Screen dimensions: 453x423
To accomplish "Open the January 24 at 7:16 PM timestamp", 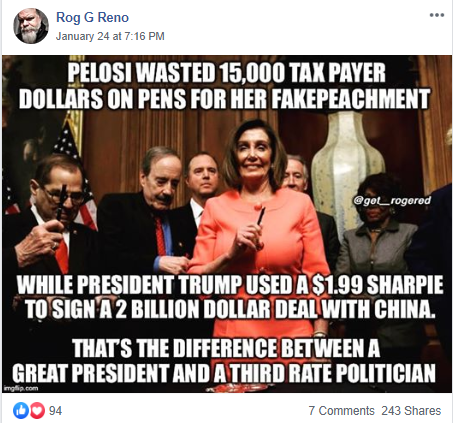I will pyautogui.click(x=110, y=36).
